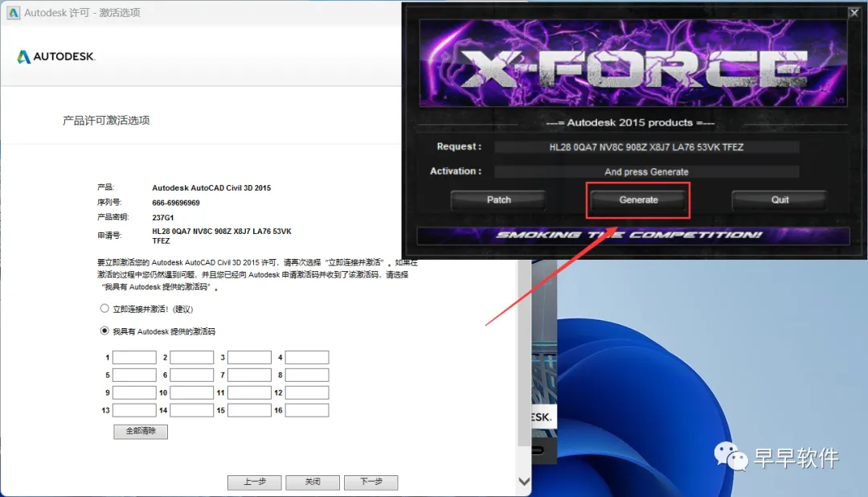Click activation code box 11

coord(250,392)
